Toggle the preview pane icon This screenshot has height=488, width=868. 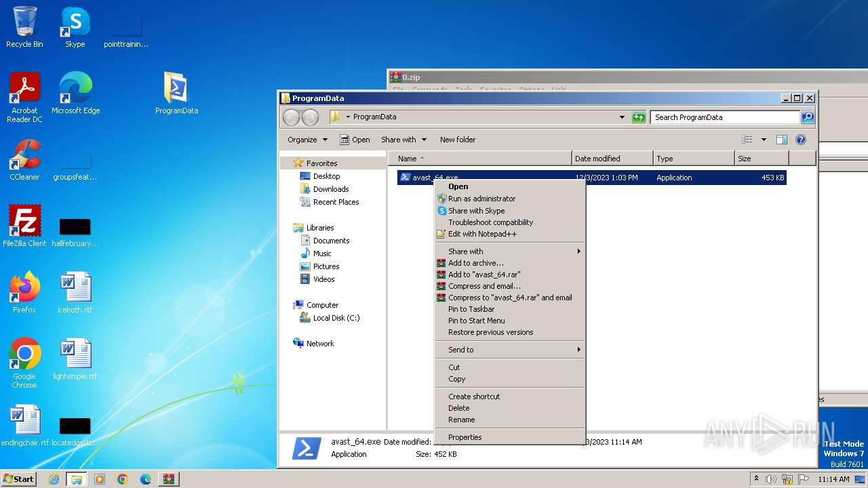tap(781, 140)
